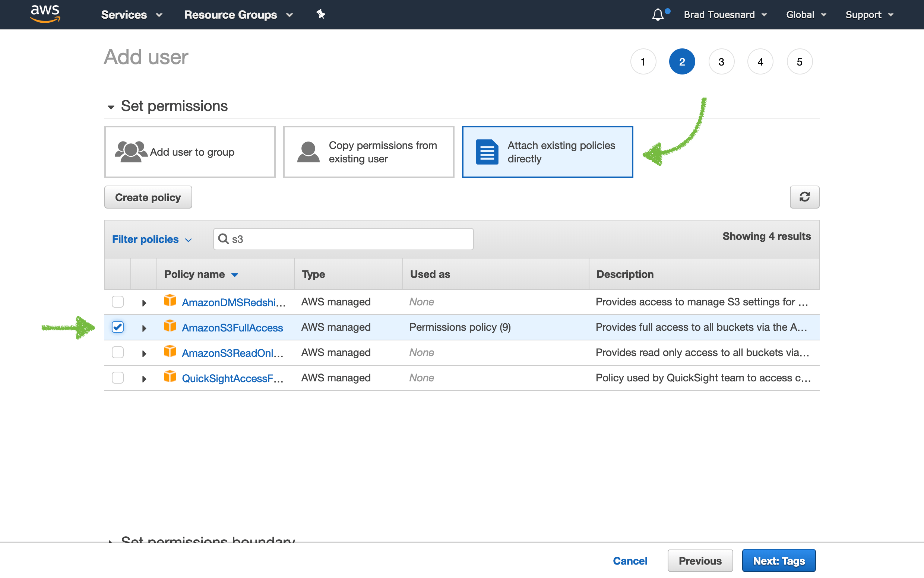Go to wizard step 4

pyautogui.click(x=760, y=61)
